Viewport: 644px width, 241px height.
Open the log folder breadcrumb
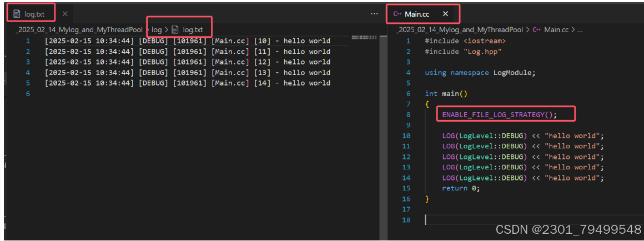tap(157, 29)
